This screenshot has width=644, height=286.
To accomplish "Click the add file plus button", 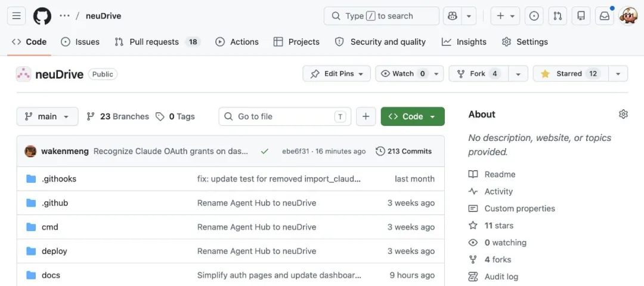I will click(366, 116).
